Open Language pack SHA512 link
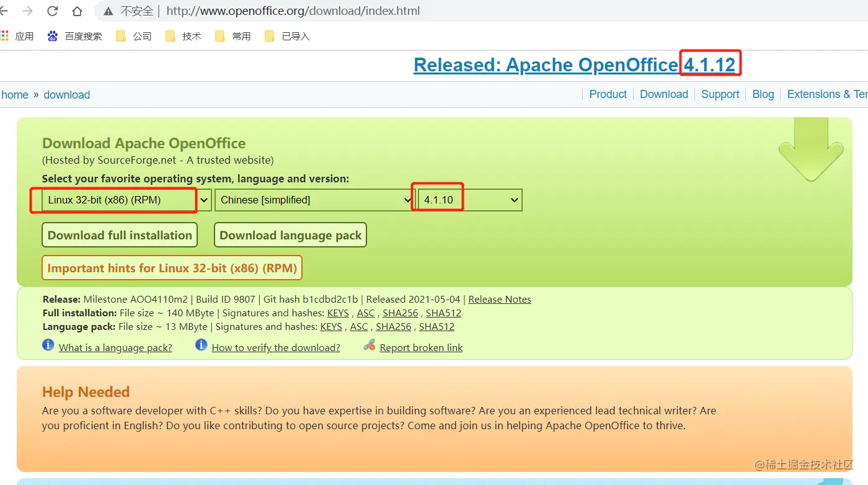Viewport: 868px width, 485px height. 436,327
